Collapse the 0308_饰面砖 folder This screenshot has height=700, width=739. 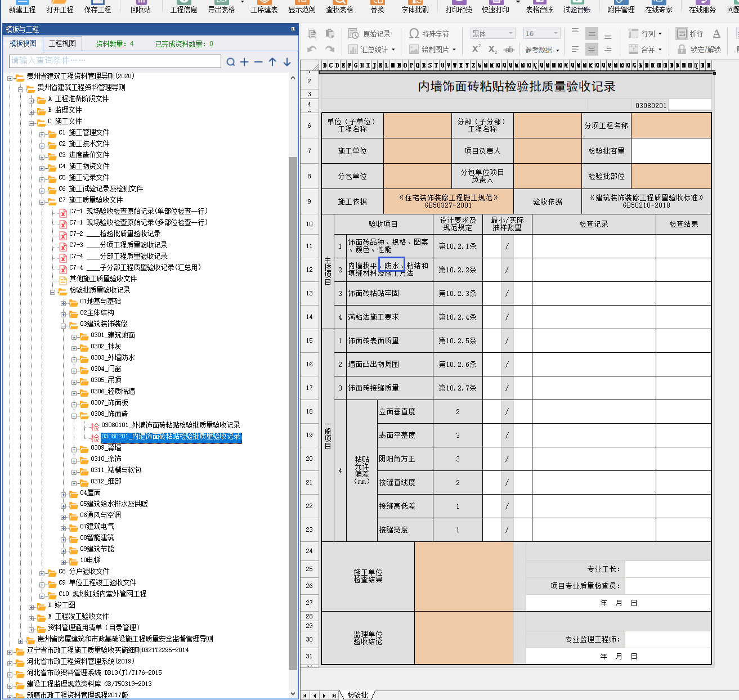point(74,416)
